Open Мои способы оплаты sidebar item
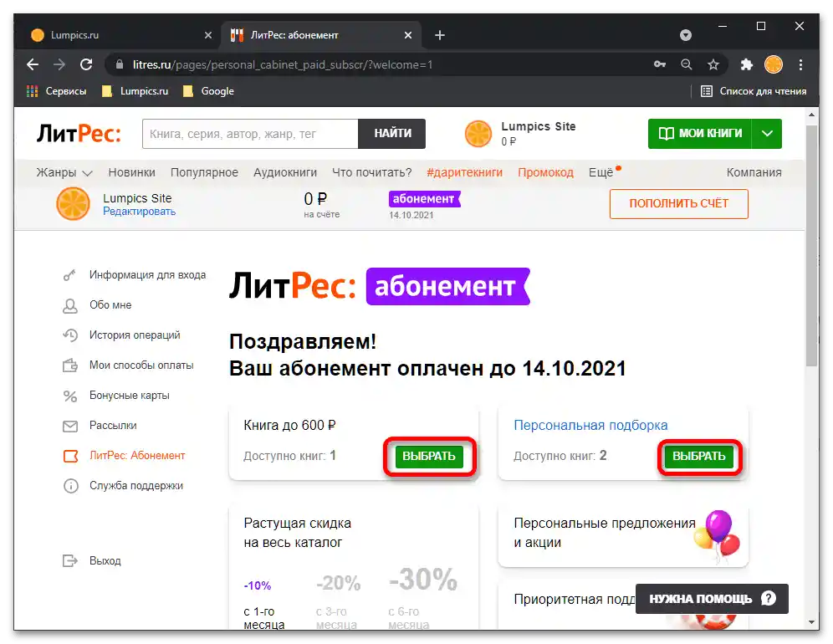Viewport: 833px width, 644px height. [129, 365]
